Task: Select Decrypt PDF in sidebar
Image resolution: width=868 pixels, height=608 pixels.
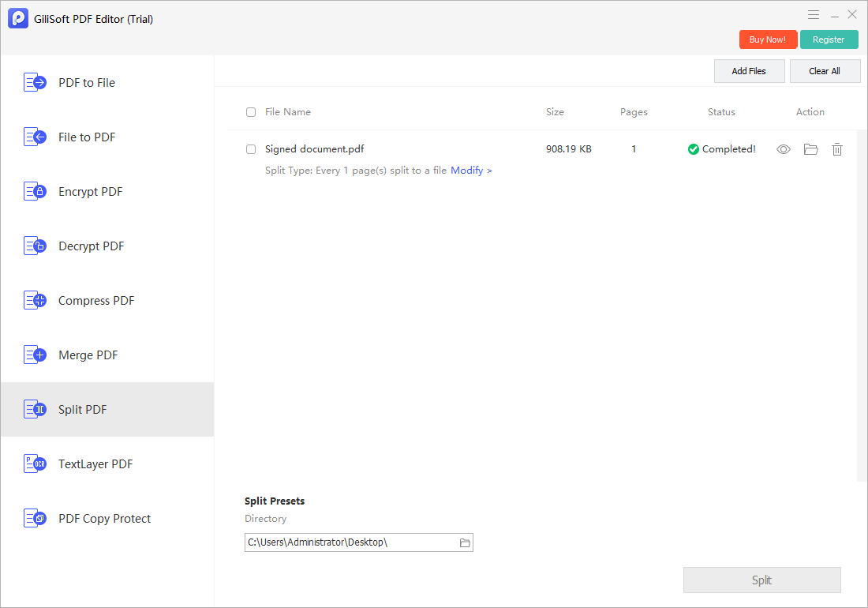Action: (x=107, y=246)
